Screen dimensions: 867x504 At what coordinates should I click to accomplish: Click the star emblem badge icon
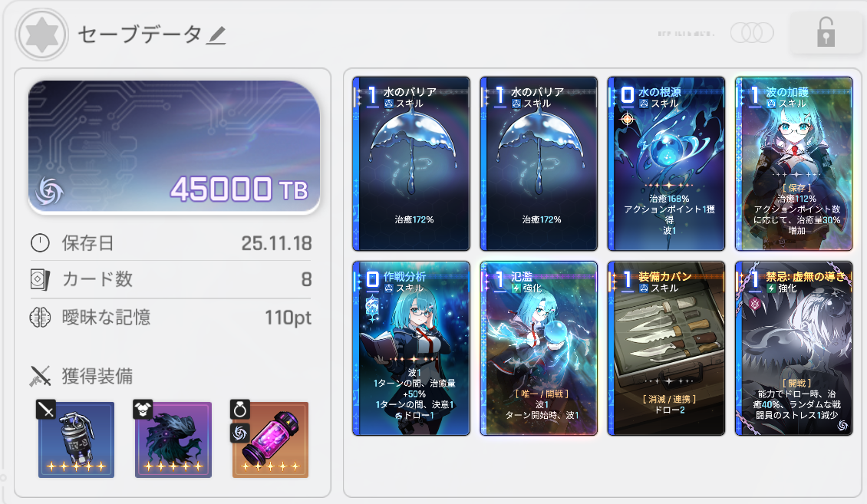(42, 35)
